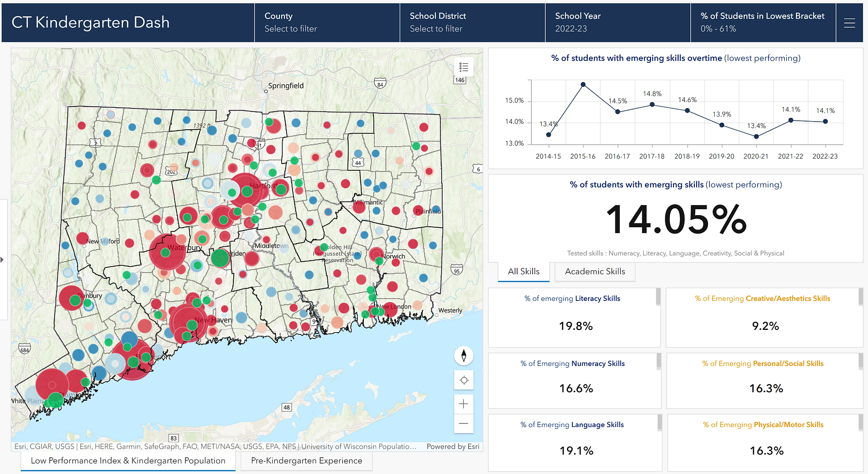Image resolution: width=868 pixels, height=474 pixels.
Task: Switch to the Academic Skills tab
Action: (x=595, y=272)
